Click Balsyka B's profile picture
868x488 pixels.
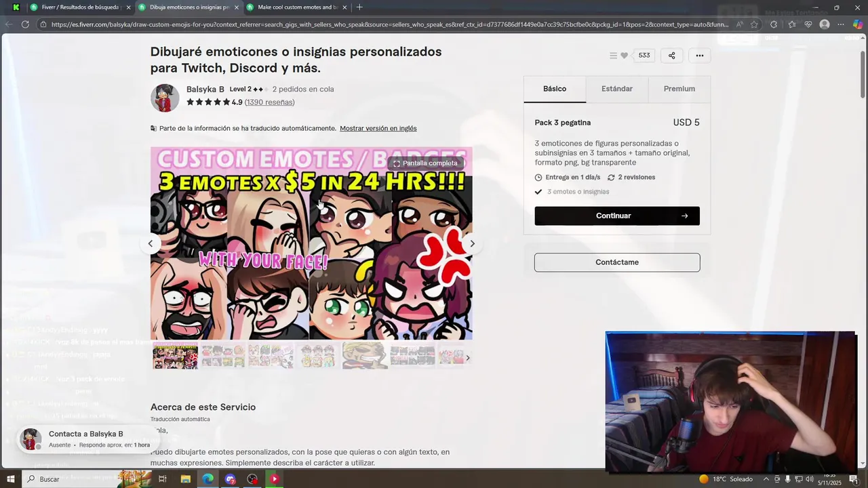(165, 98)
